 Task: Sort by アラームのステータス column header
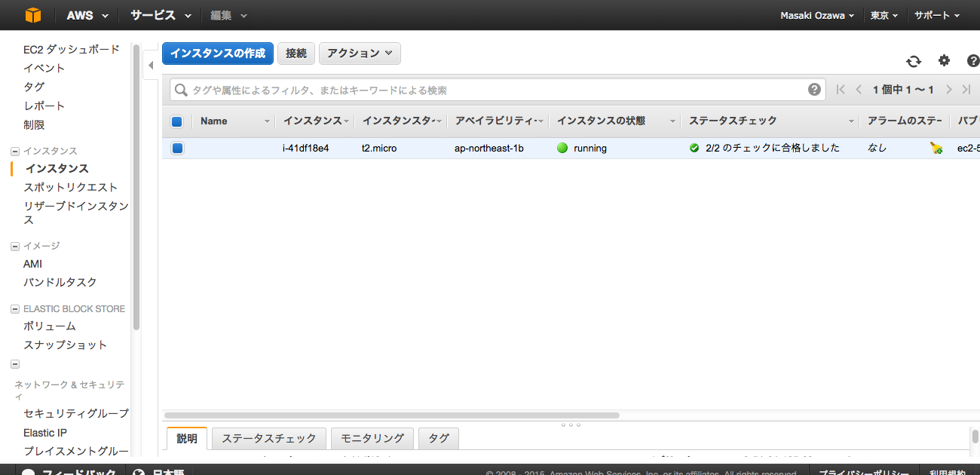coord(905,121)
